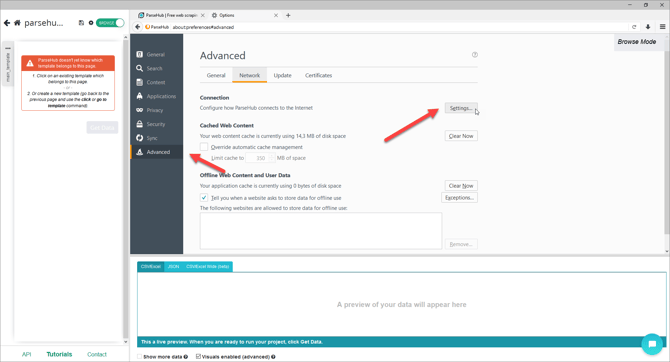Open General preferences in the sidebar
670x362 pixels.
[156, 55]
